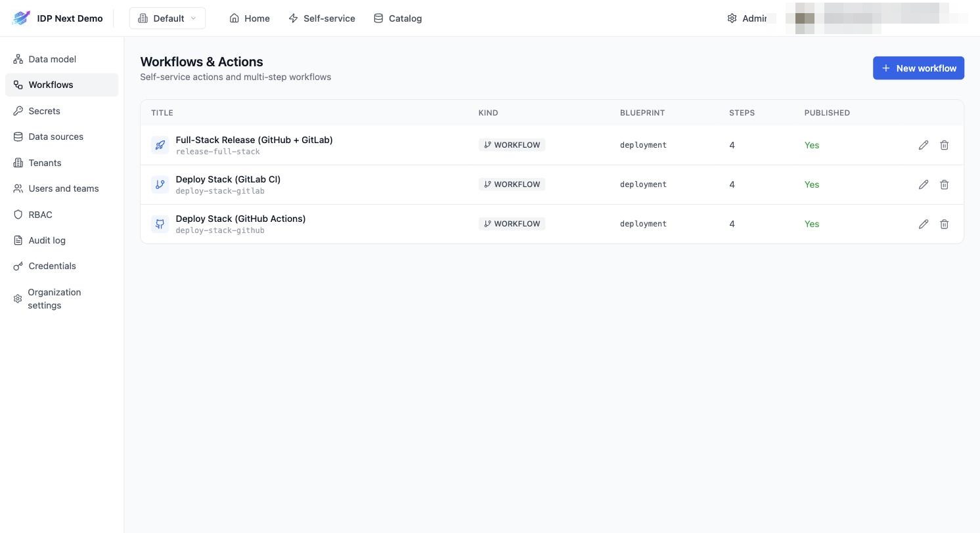Click the GitHub icon for GitHub Actions workflow
The image size is (980, 533).
[x=160, y=224]
